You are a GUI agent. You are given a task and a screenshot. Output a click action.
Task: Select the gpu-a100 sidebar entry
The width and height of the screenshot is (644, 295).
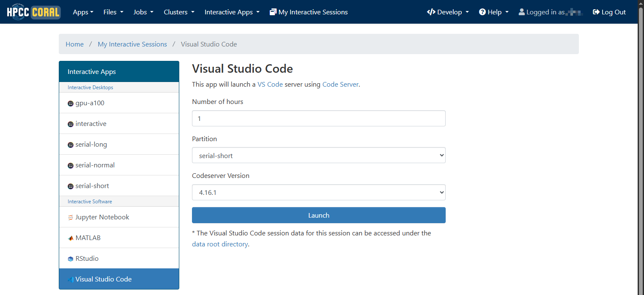click(x=119, y=103)
